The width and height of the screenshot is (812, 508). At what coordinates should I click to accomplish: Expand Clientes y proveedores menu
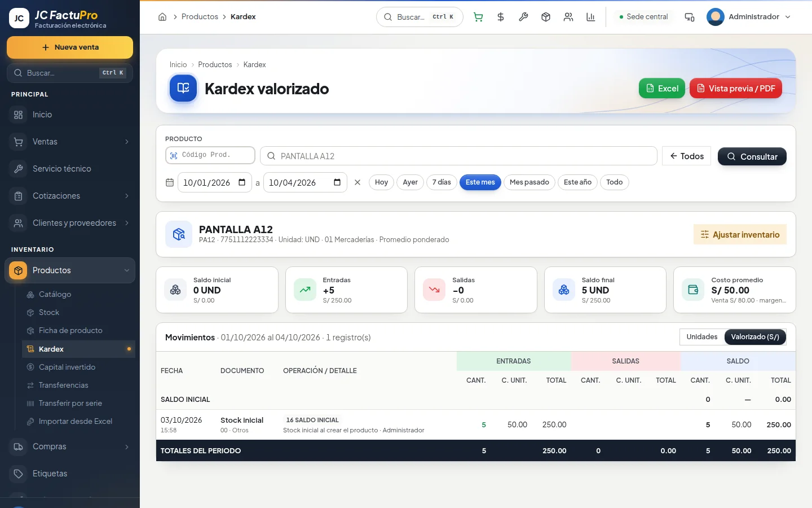[x=70, y=223]
